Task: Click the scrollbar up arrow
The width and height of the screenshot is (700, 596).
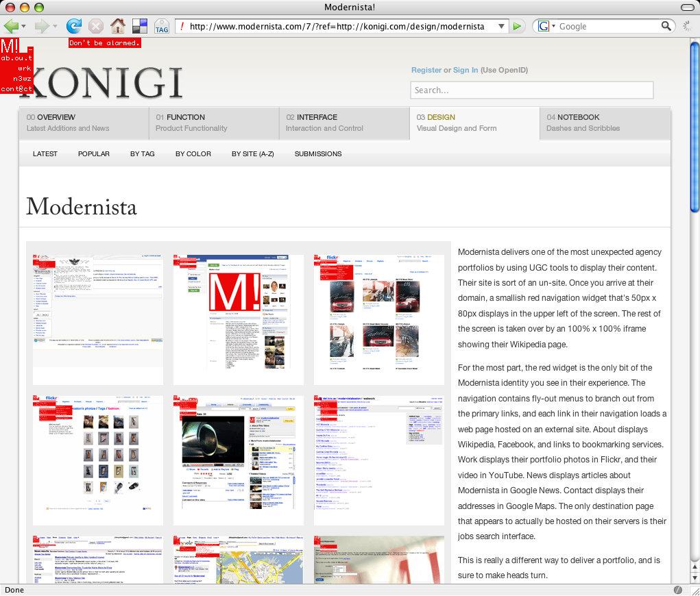Action: pos(695,567)
